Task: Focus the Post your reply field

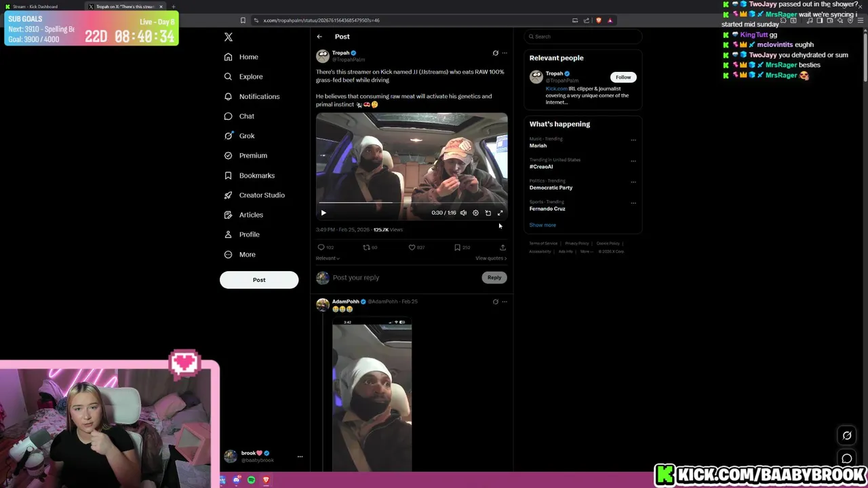Action: click(x=406, y=278)
